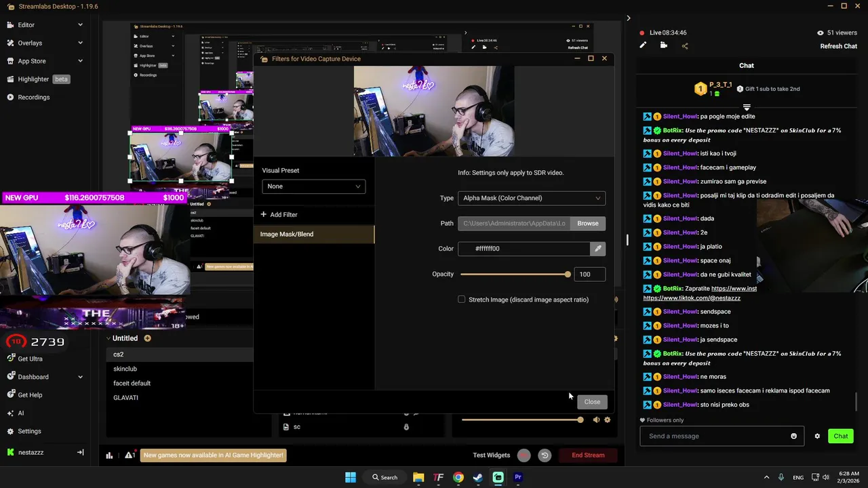Close the filters dialog with Close button

point(592,401)
